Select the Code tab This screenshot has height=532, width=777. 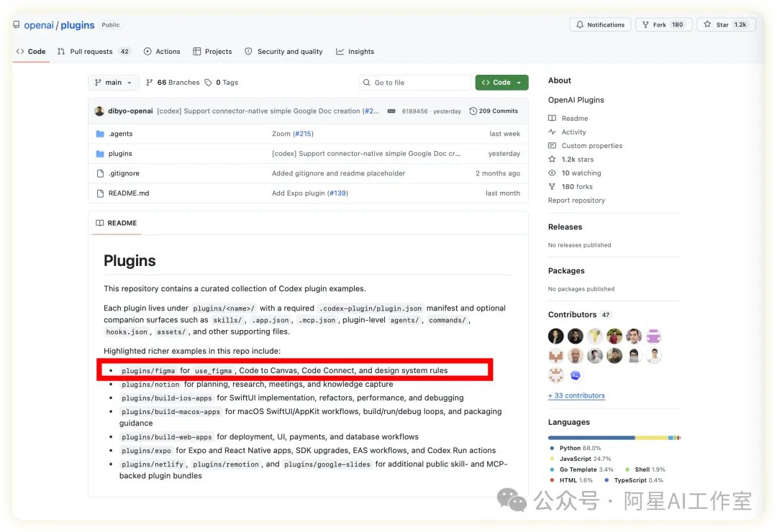click(x=31, y=52)
